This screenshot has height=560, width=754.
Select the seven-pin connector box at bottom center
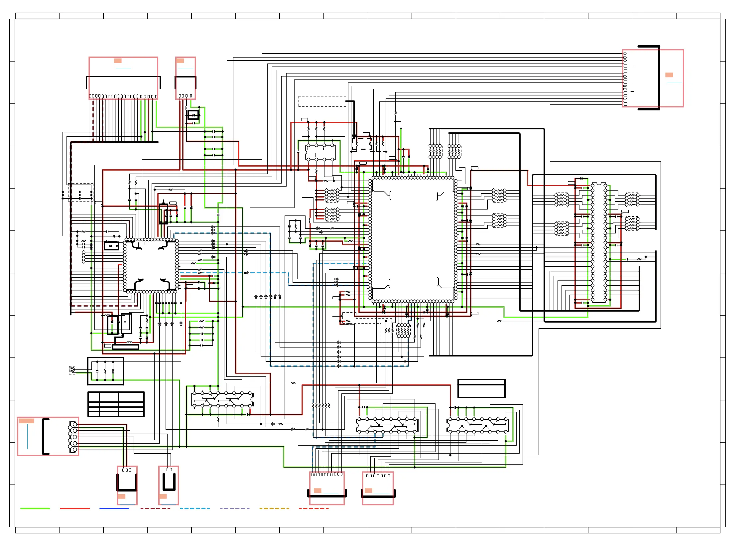378,488
